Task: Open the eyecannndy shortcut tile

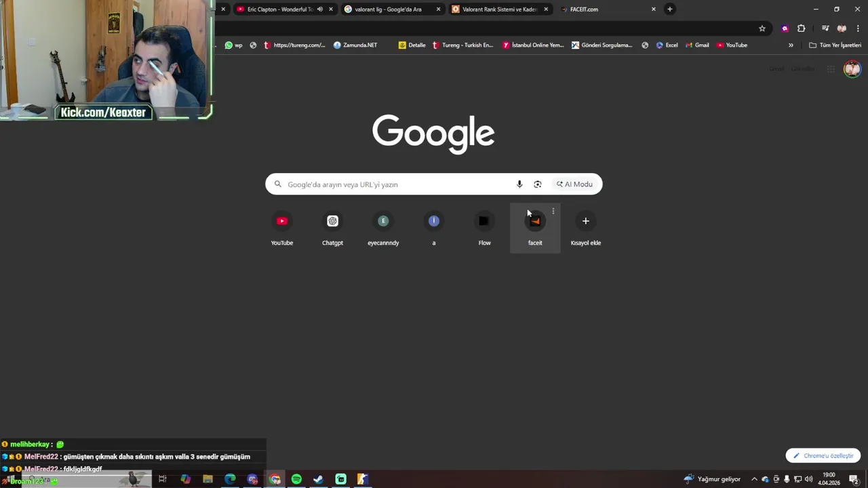Action: tap(383, 228)
